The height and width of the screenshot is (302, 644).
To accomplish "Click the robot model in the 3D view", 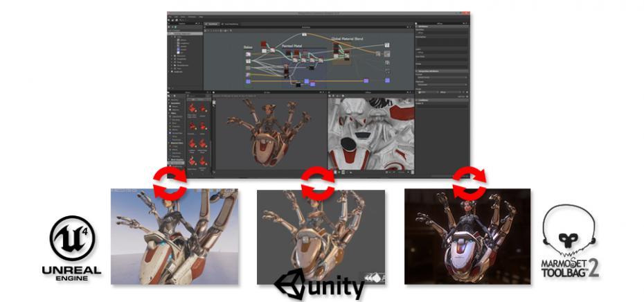I will 269,132.
